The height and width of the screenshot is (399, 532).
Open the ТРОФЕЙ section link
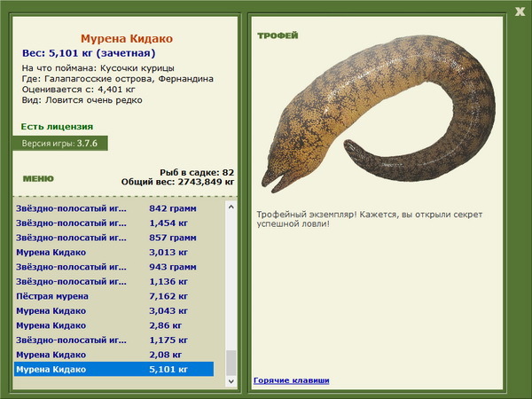click(278, 35)
